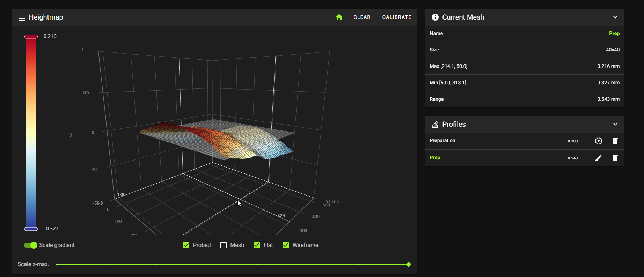Uncheck the Flat checkbox
This screenshot has height=277, width=644.
[257, 245]
